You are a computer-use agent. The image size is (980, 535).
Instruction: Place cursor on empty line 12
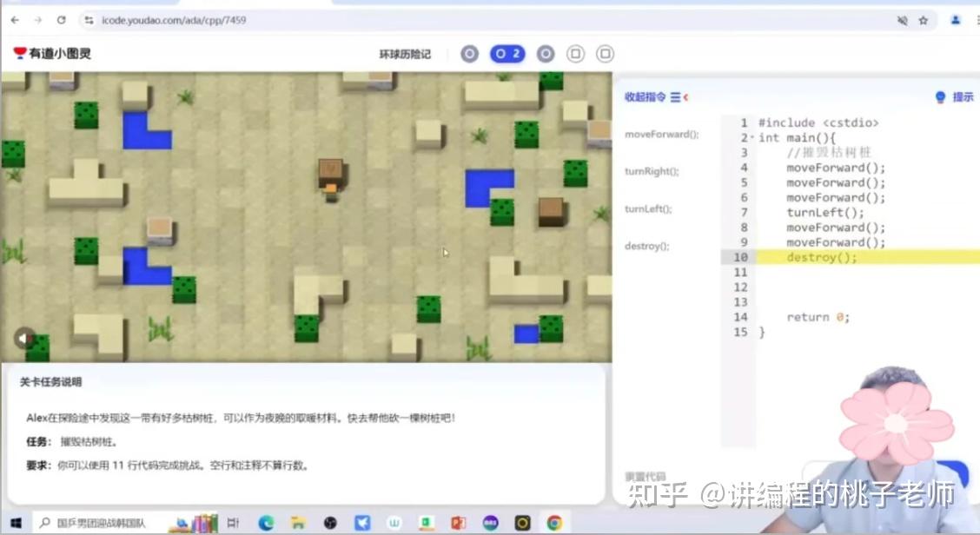(868, 287)
